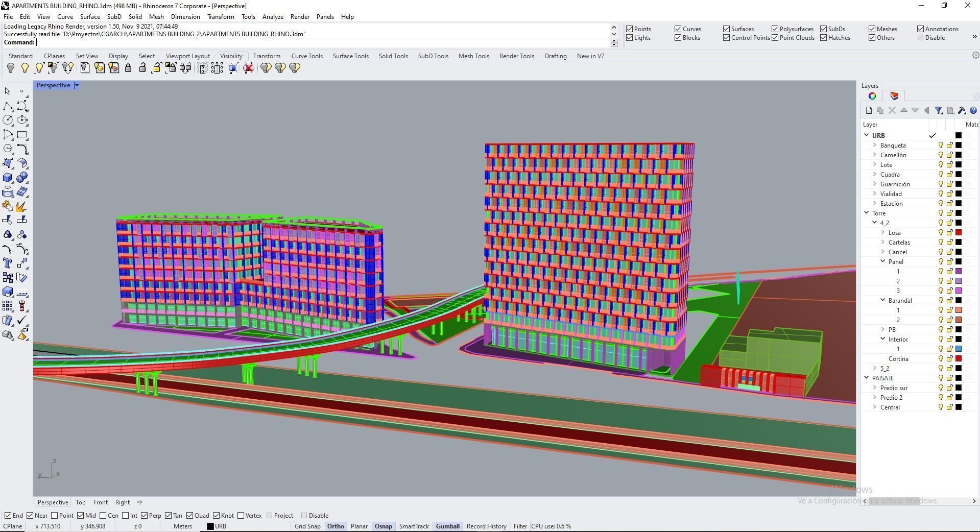The height and width of the screenshot is (532, 980).
Task: Select the Polygon tool in left sidebar
Action: click(8, 149)
